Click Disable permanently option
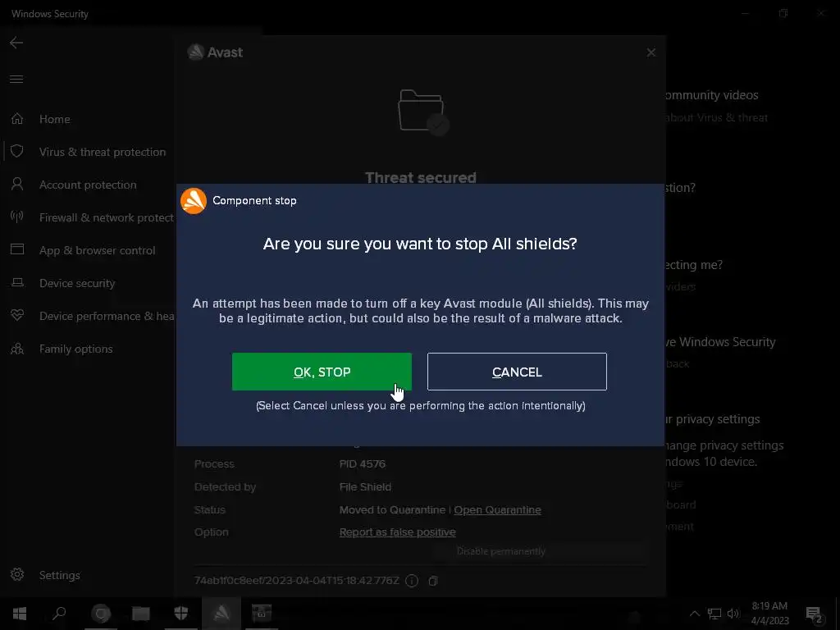The height and width of the screenshot is (630, 840). click(501, 551)
